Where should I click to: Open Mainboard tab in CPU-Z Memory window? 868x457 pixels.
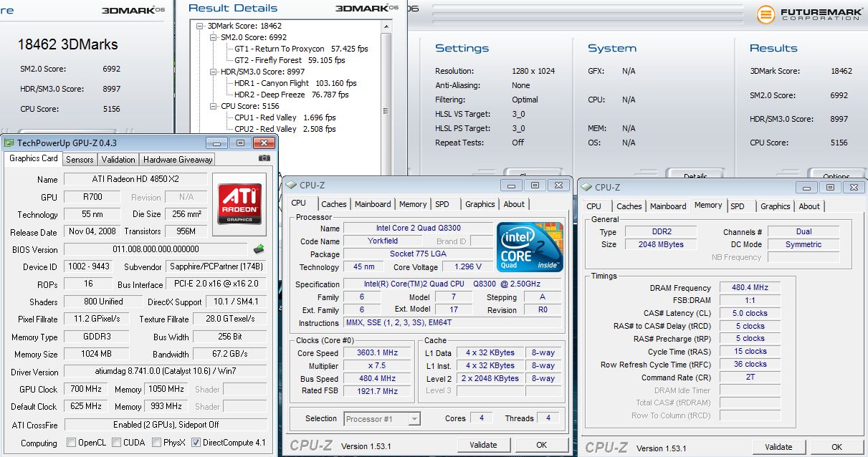pos(668,206)
